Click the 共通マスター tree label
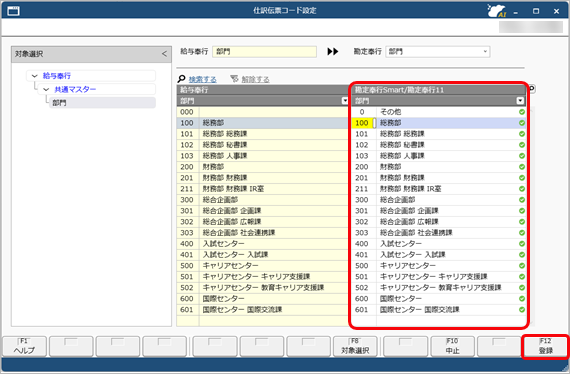Viewport: 570px width, 374px height. point(75,89)
